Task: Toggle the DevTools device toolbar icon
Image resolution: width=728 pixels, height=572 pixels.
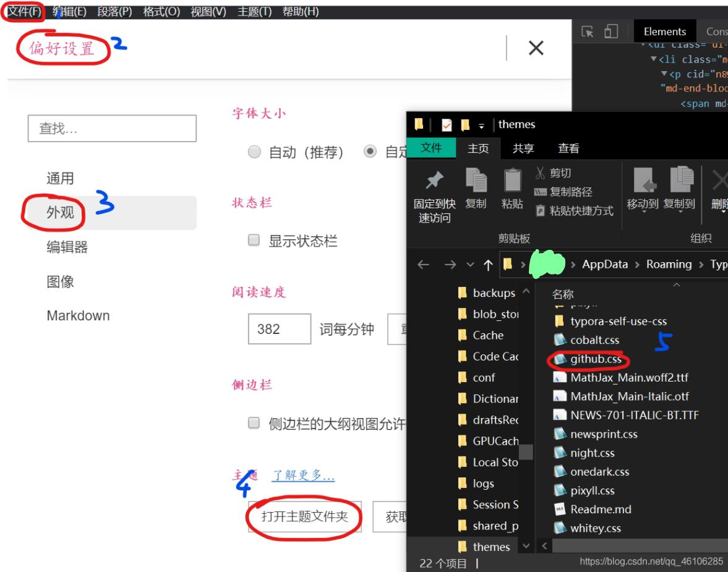Action: pos(611,32)
